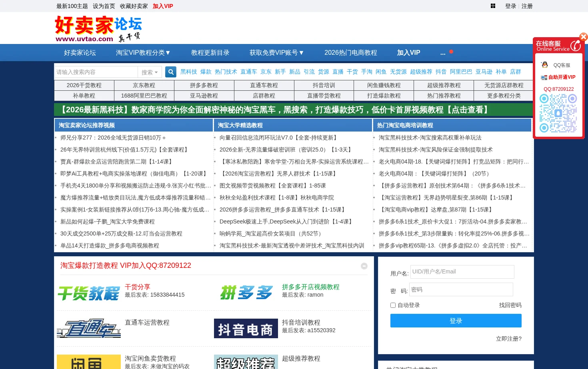Click 注册 in the top bar
The height and width of the screenshot is (369, 588).
point(527,6)
